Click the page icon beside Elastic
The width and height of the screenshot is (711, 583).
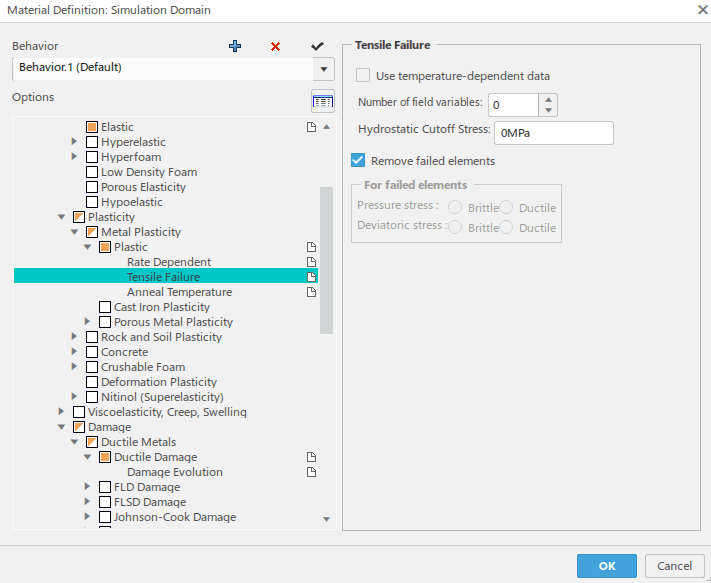point(312,127)
